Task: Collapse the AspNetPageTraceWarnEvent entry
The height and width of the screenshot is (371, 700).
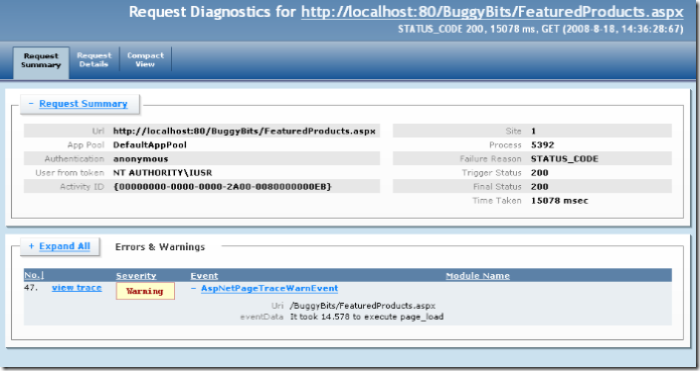Action: coord(269,288)
